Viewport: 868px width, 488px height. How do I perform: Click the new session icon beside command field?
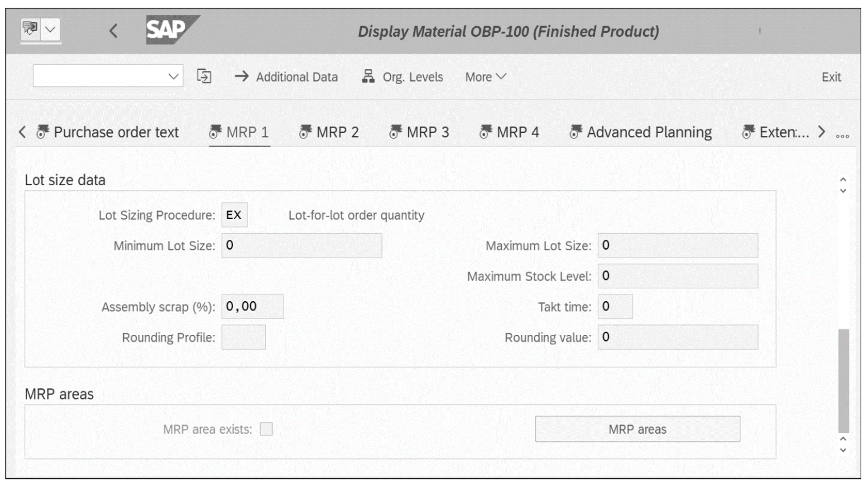click(x=204, y=77)
